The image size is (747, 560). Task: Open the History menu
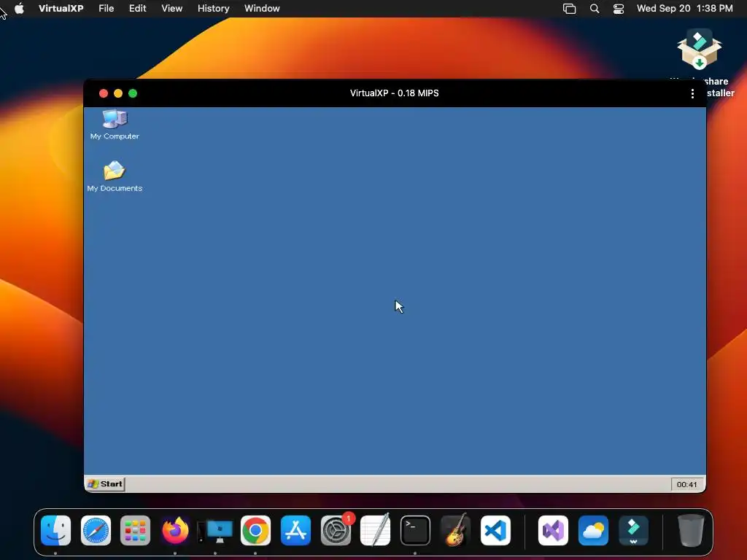click(214, 9)
